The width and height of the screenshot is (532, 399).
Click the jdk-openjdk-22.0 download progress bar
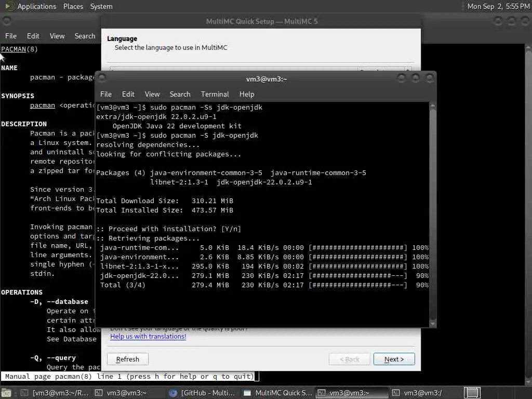(357, 276)
